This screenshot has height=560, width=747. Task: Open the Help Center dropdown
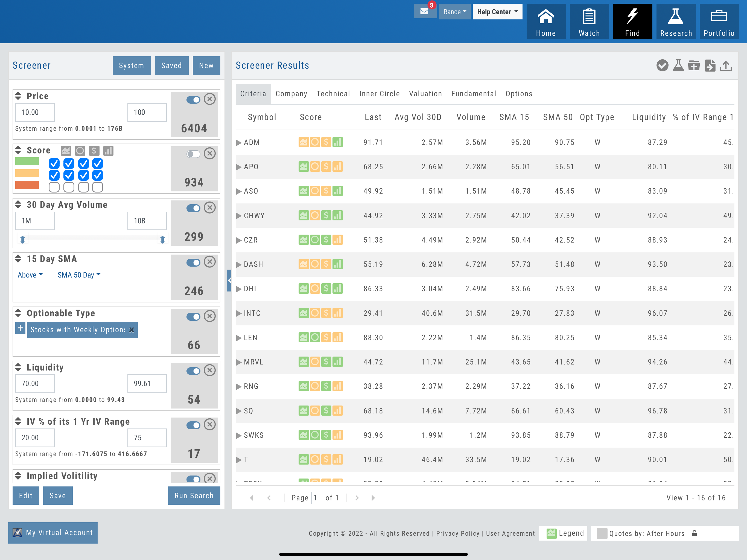click(497, 12)
